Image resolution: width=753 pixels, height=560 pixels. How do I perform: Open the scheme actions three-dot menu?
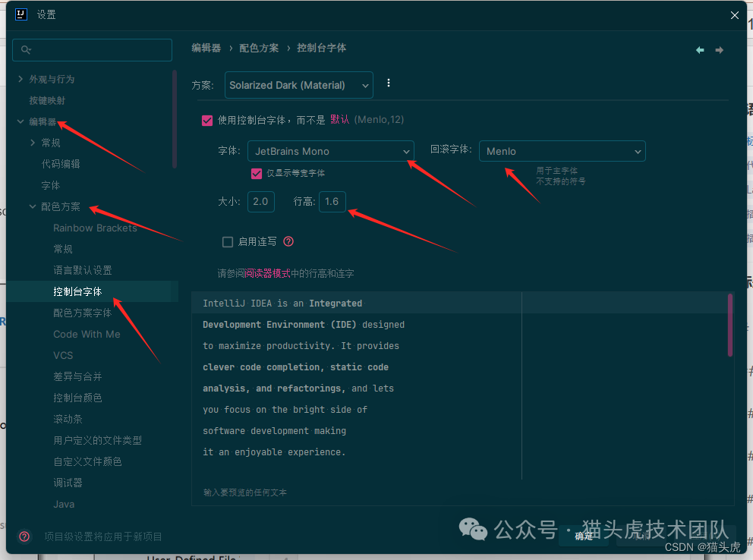click(x=389, y=83)
